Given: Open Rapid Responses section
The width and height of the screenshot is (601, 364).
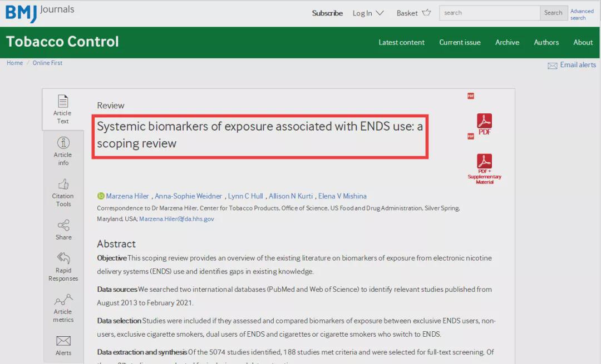Looking at the screenshot, I should tap(63, 266).
